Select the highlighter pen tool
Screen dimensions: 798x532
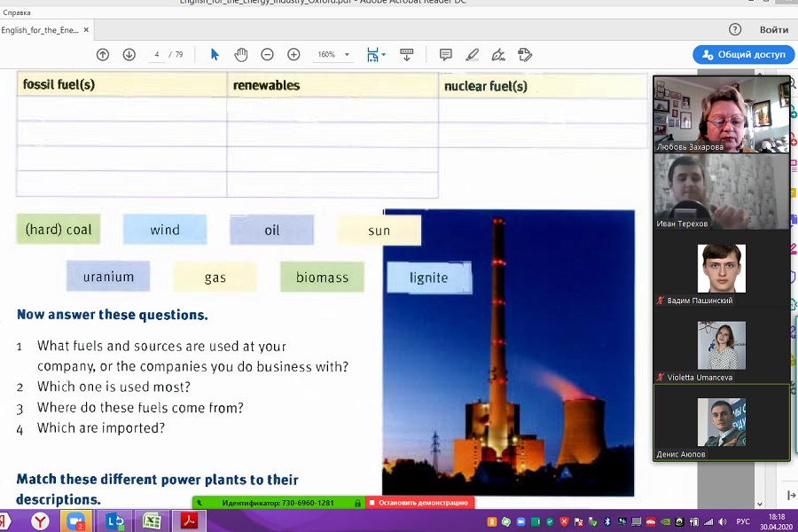(473, 54)
